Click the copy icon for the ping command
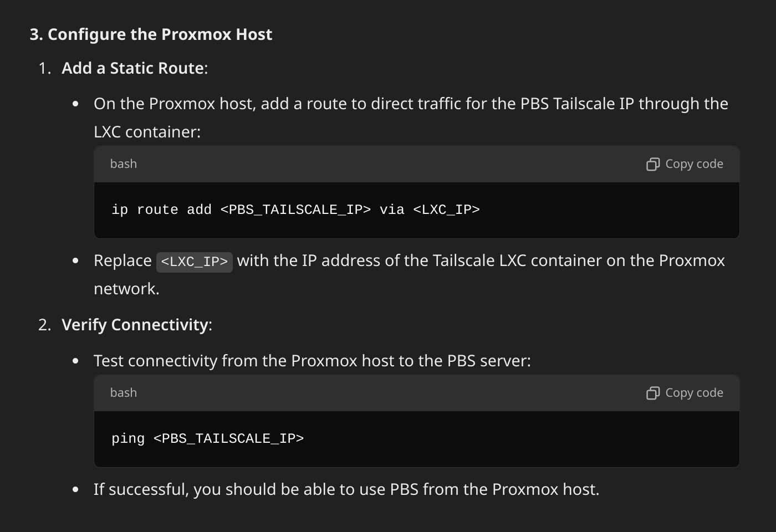Screen dimensions: 776x532 click(653, 393)
